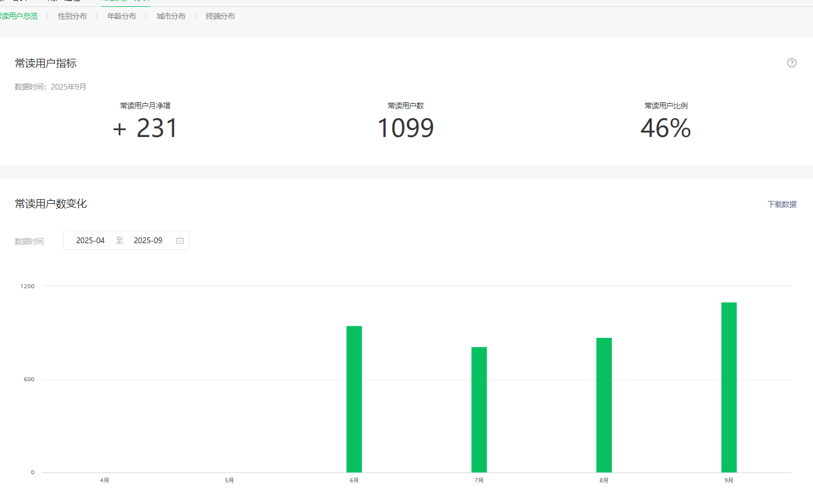
Task: Click the 数据时间：2025年9月 text
Action: 51,87
